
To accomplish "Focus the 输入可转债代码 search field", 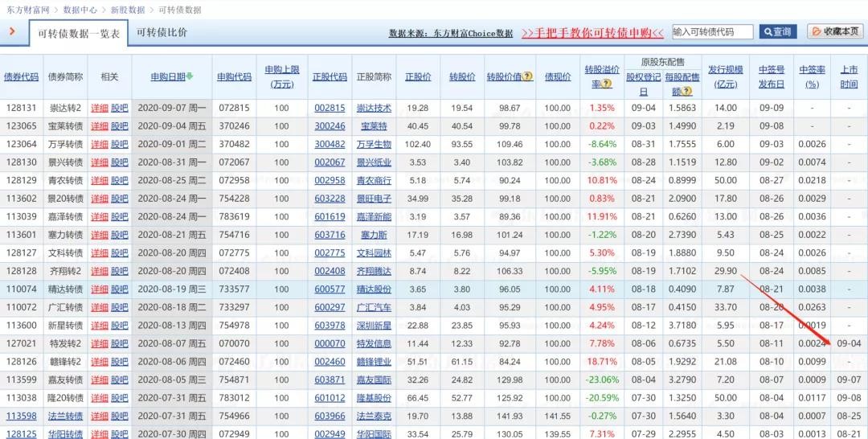I will click(x=712, y=32).
